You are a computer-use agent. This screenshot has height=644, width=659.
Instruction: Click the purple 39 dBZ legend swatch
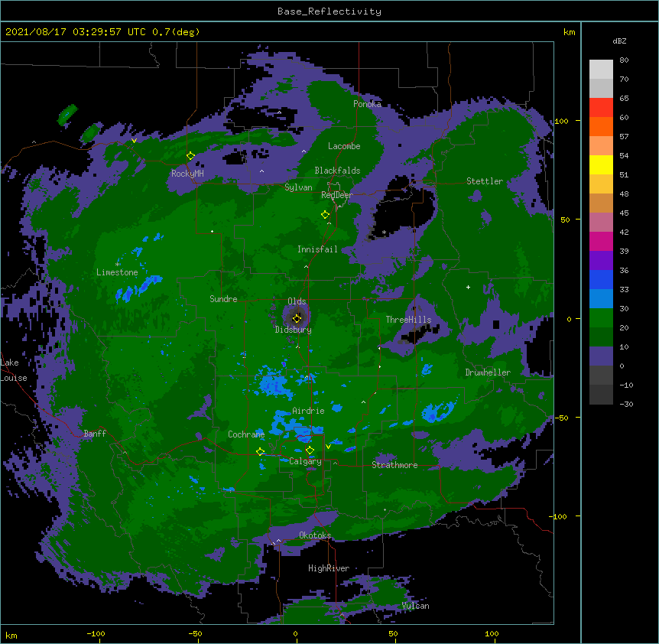[601, 261]
